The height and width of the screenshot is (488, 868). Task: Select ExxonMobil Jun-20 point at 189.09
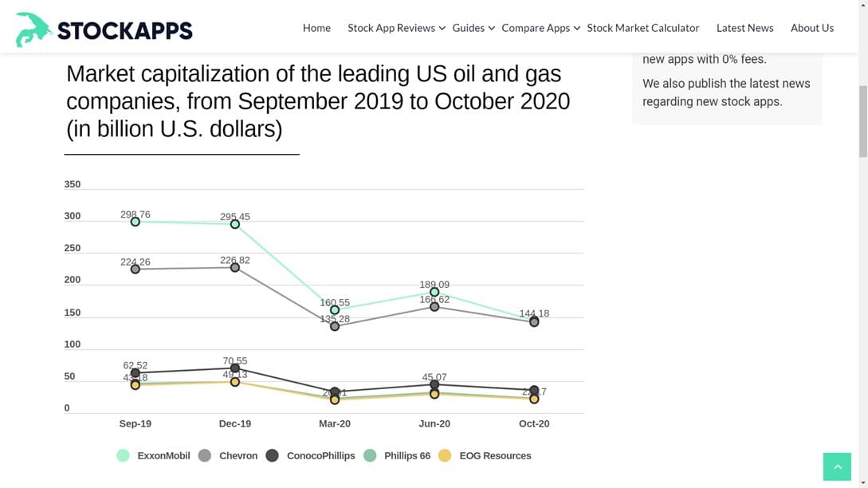pyautogui.click(x=434, y=292)
